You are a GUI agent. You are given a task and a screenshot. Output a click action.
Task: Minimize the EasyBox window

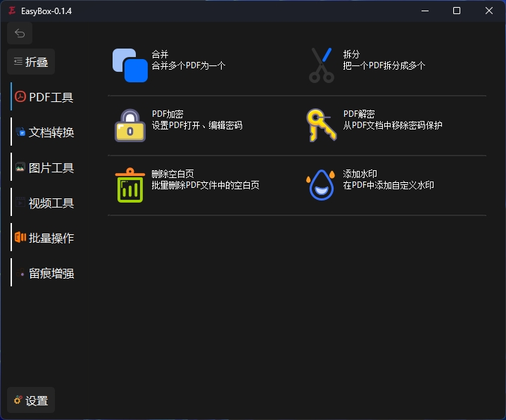point(425,11)
